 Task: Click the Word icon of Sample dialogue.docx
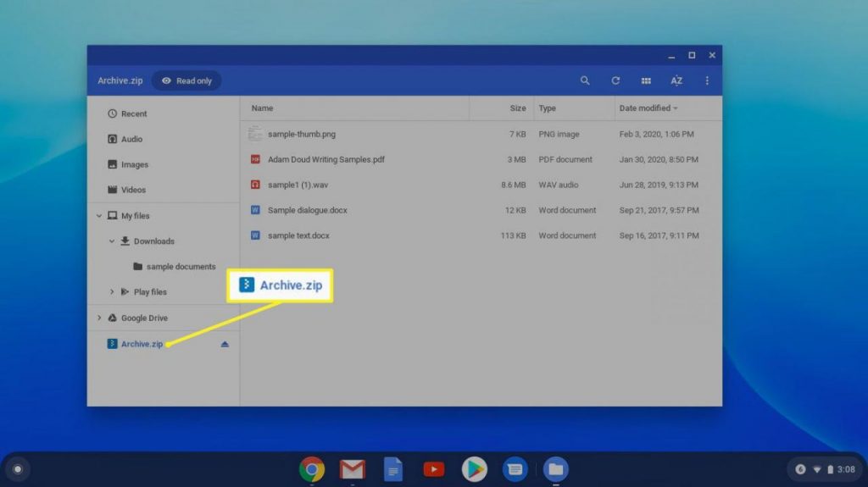point(255,210)
